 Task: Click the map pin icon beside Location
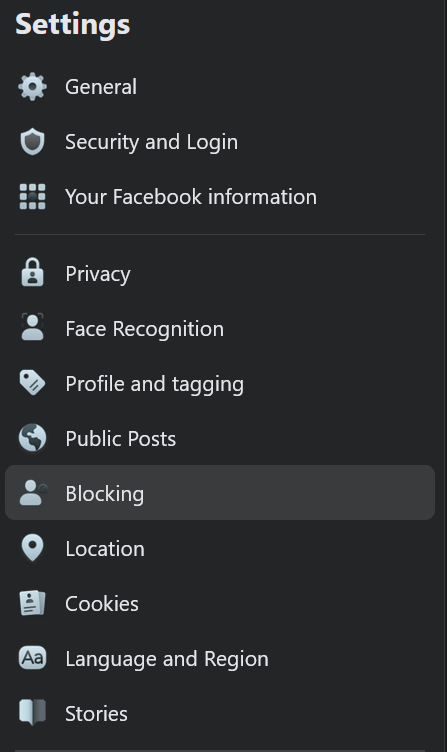tap(33, 548)
